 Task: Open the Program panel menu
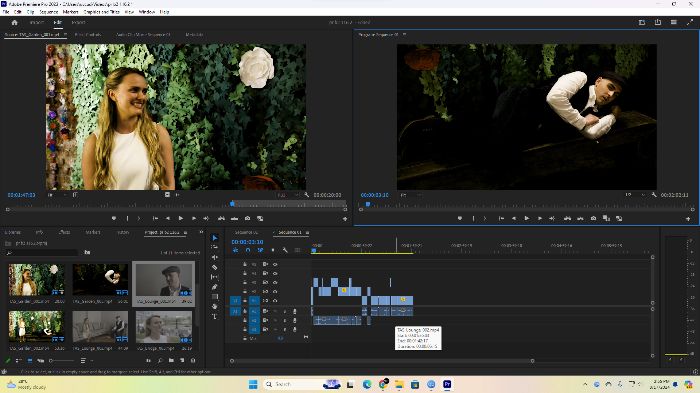click(404, 34)
